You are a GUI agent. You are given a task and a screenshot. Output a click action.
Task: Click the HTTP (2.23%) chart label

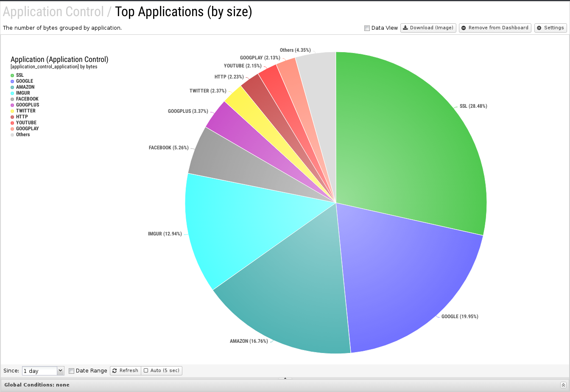coord(229,77)
